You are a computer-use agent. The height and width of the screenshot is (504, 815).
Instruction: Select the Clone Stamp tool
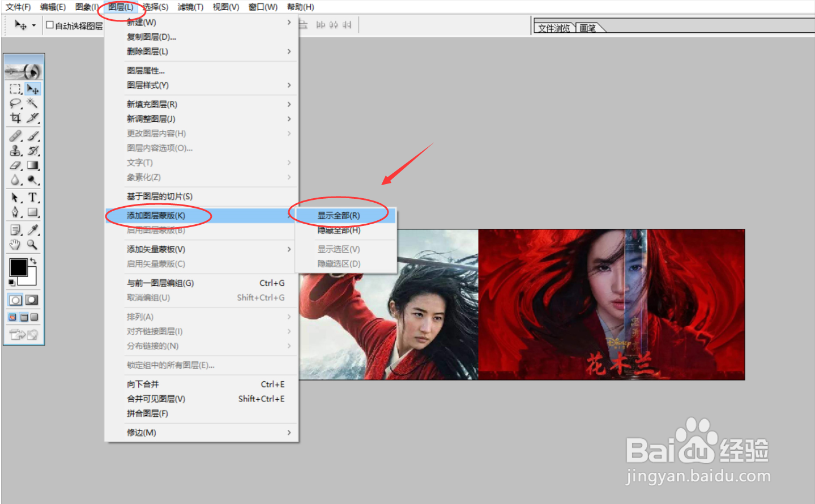click(15, 151)
